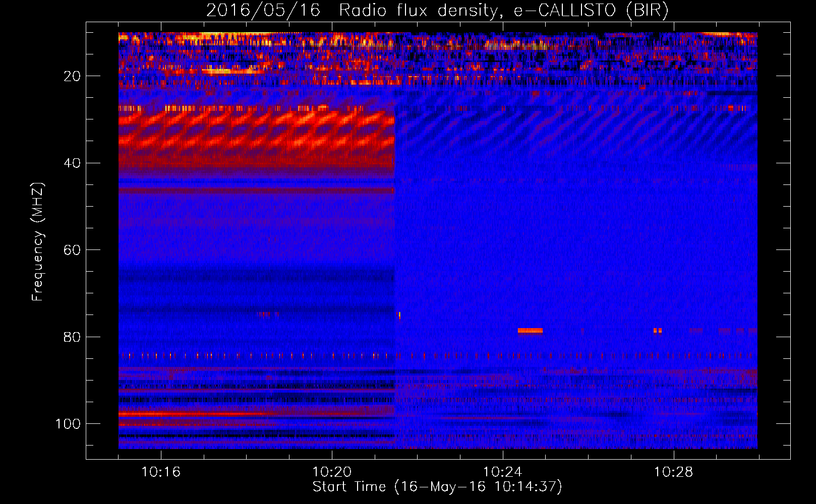The image size is (816, 504).
Task: Click the 10:20 time tick label
Action: pos(332,472)
